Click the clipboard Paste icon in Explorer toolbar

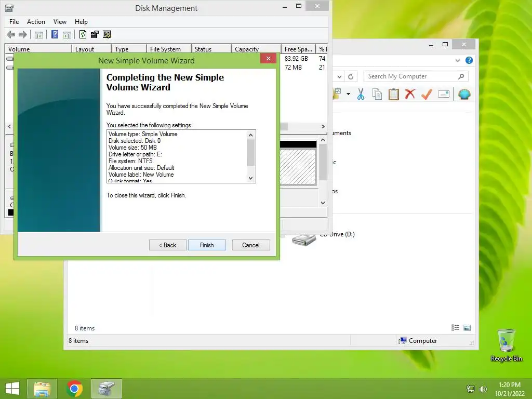click(x=394, y=94)
